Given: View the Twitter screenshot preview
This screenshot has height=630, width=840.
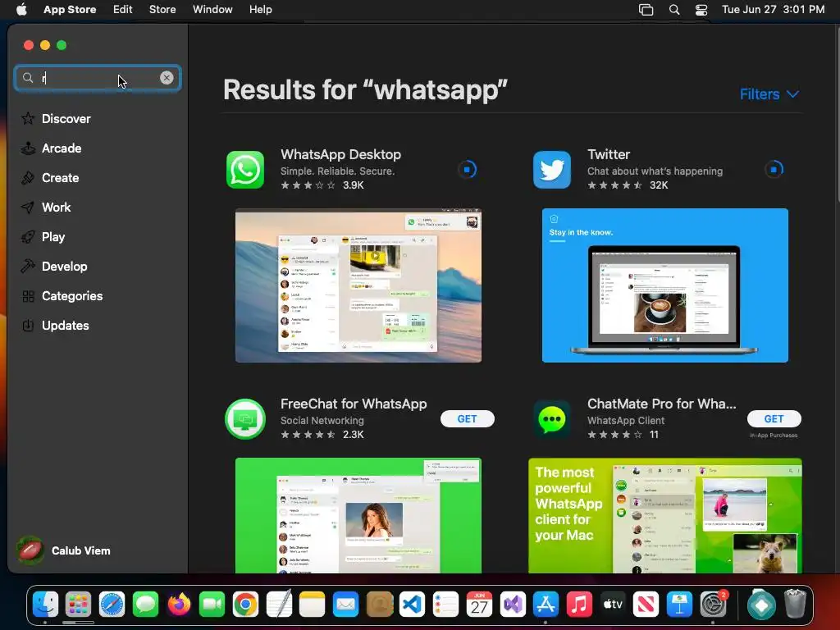Looking at the screenshot, I should coord(664,285).
